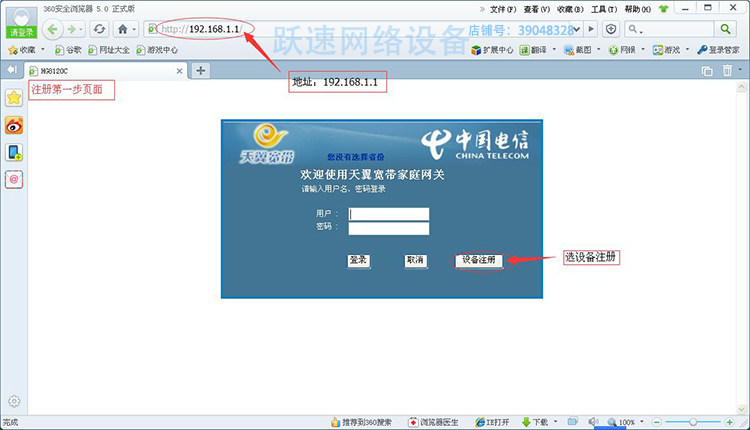
Task: Toggle the mute speaker icon
Action: click(x=593, y=422)
